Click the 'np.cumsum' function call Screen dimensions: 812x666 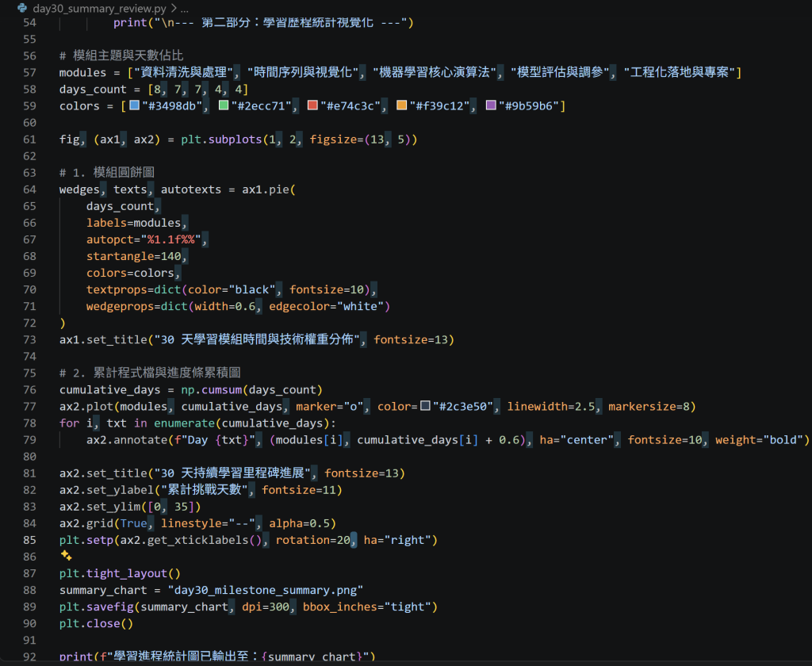[x=211, y=390]
